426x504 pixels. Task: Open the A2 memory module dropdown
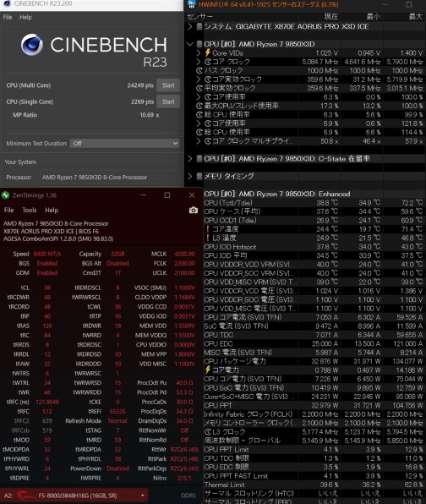coord(74,496)
